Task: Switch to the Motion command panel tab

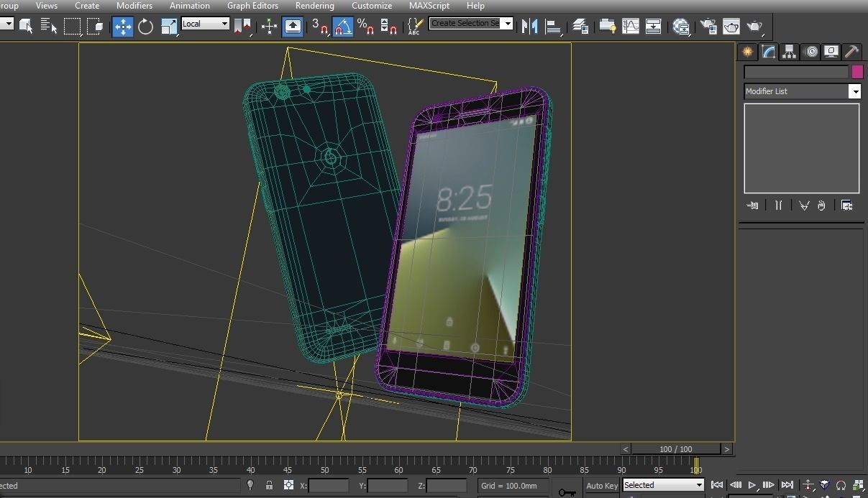Action: (810, 52)
